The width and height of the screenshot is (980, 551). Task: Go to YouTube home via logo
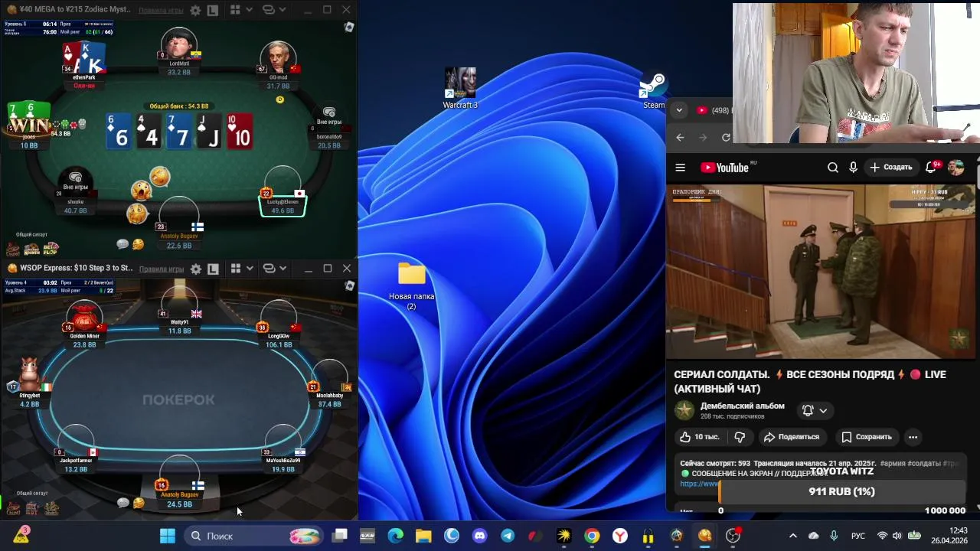point(725,168)
